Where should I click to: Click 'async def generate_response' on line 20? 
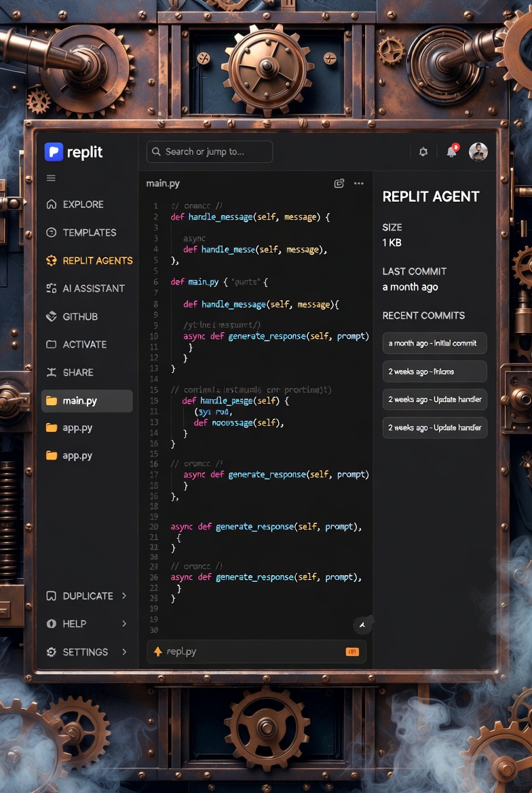point(232,526)
